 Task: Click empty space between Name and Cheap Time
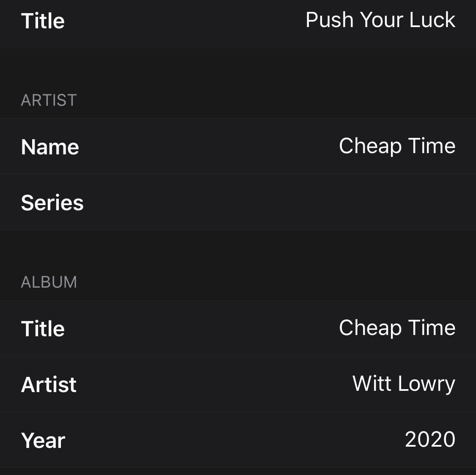coord(209,147)
